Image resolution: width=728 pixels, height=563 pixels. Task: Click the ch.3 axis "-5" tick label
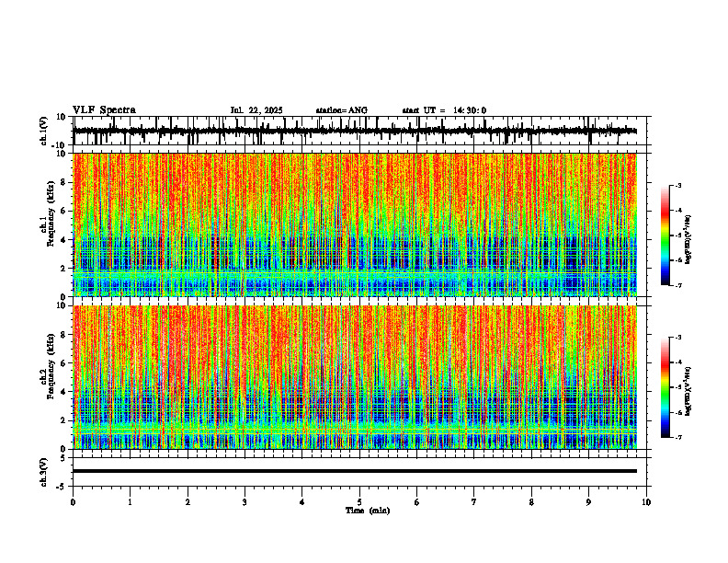(x=62, y=487)
